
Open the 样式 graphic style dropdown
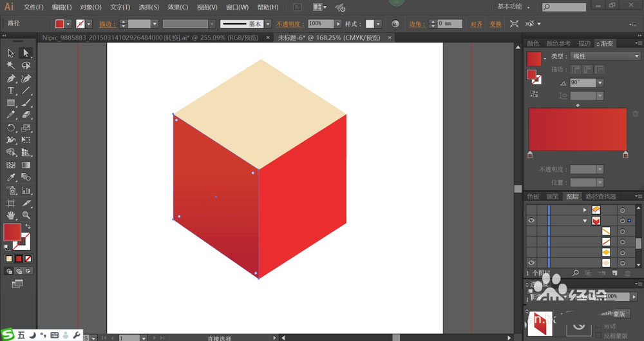(x=378, y=24)
